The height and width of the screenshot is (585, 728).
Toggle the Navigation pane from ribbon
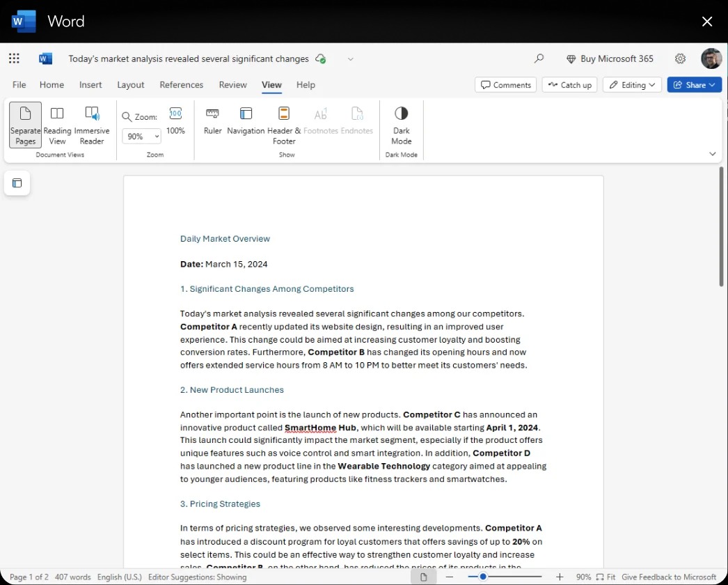point(246,120)
